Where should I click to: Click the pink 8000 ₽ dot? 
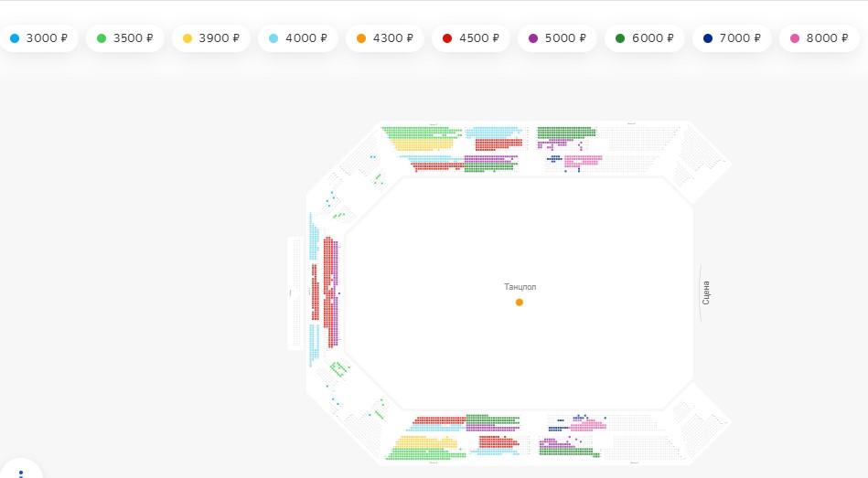pyautogui.click(x=794, y=38)
